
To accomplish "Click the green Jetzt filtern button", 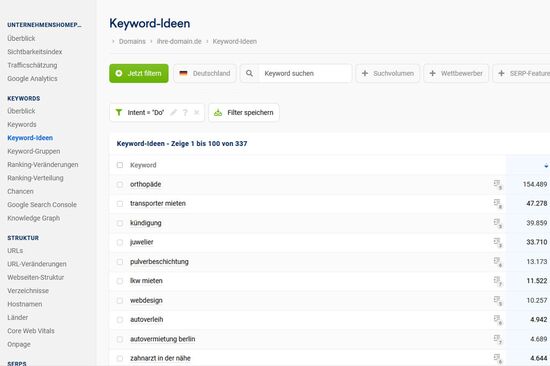I will [139, 73].
